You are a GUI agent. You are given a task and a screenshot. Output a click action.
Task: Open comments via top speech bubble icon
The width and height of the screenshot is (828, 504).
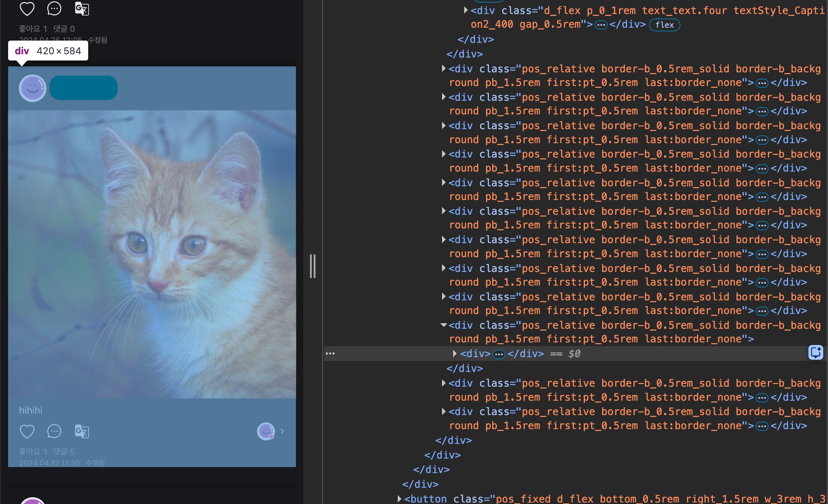pyautogui.click(x=54, y=9)
